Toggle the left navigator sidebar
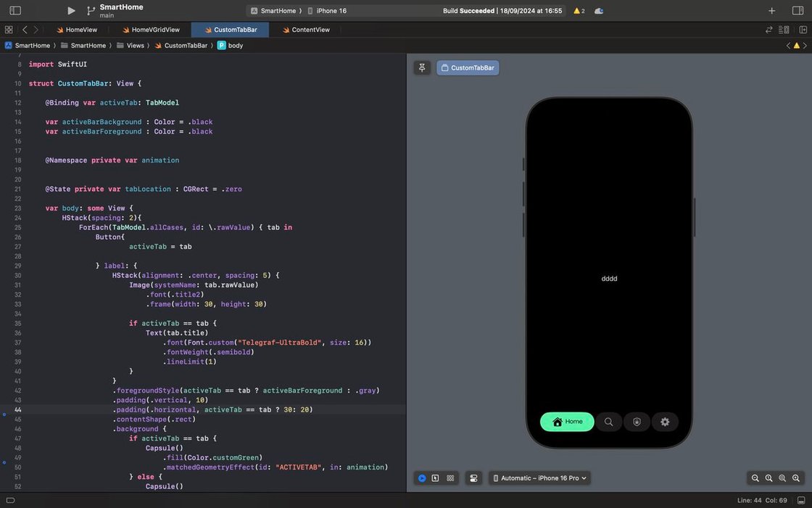This screenshot has height=508, width=812. pos(15,10)
